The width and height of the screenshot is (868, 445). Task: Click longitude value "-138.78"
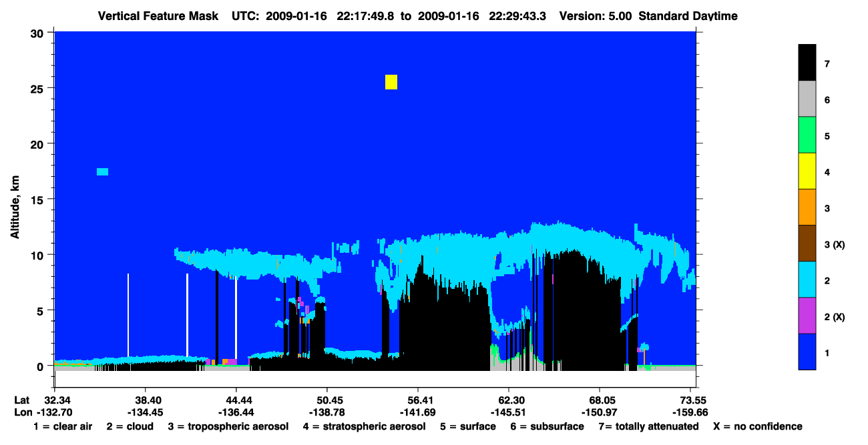click(327, 412)
